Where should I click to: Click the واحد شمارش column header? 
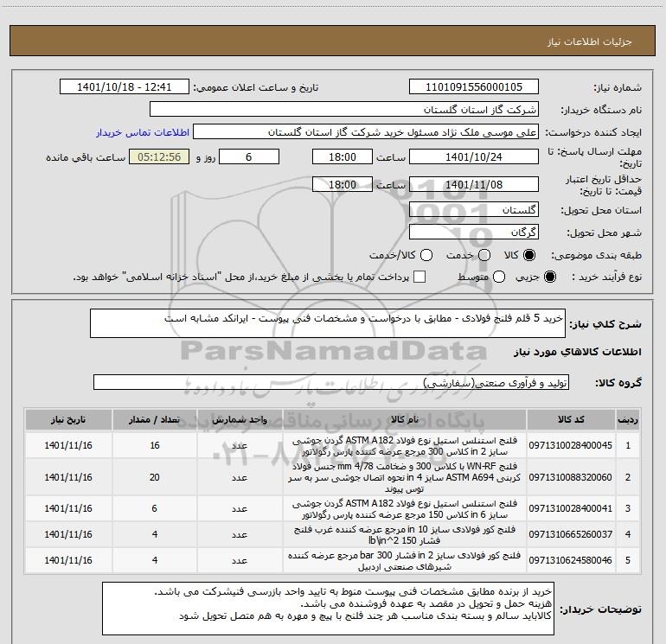(x=240, y=419)
